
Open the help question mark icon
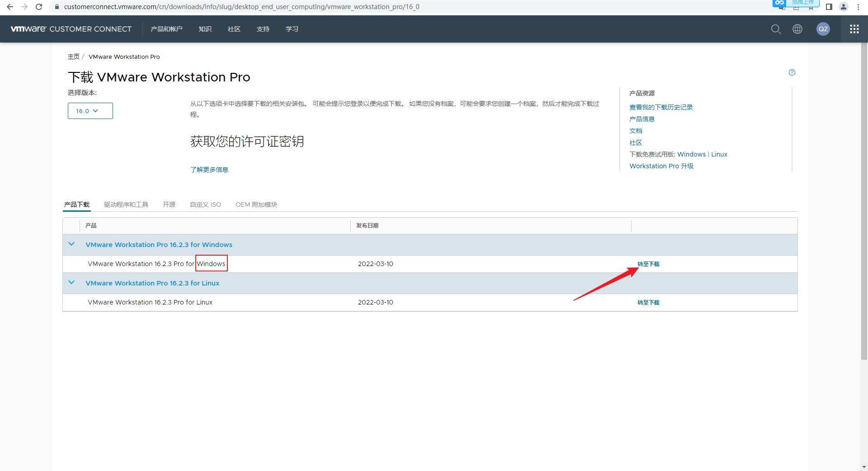point(792,72)
